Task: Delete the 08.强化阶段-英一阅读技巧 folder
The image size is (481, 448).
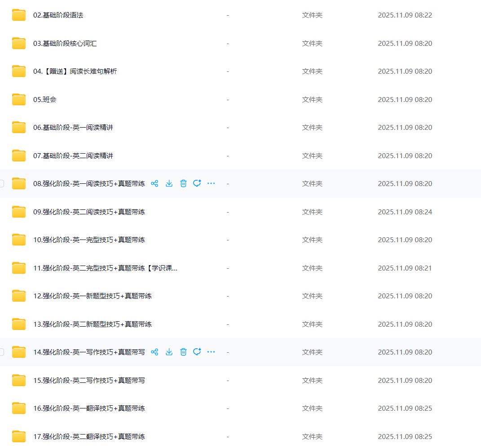Action: (183, 183)
